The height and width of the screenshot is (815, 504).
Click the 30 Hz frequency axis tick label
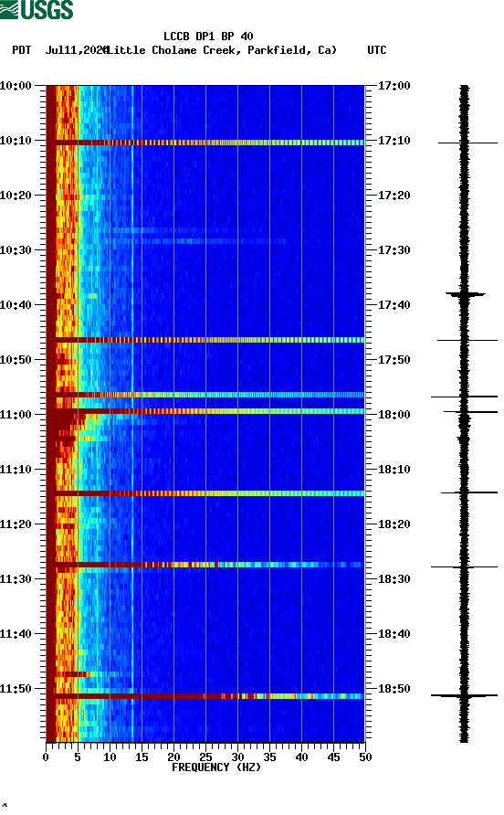coord(237,757)
